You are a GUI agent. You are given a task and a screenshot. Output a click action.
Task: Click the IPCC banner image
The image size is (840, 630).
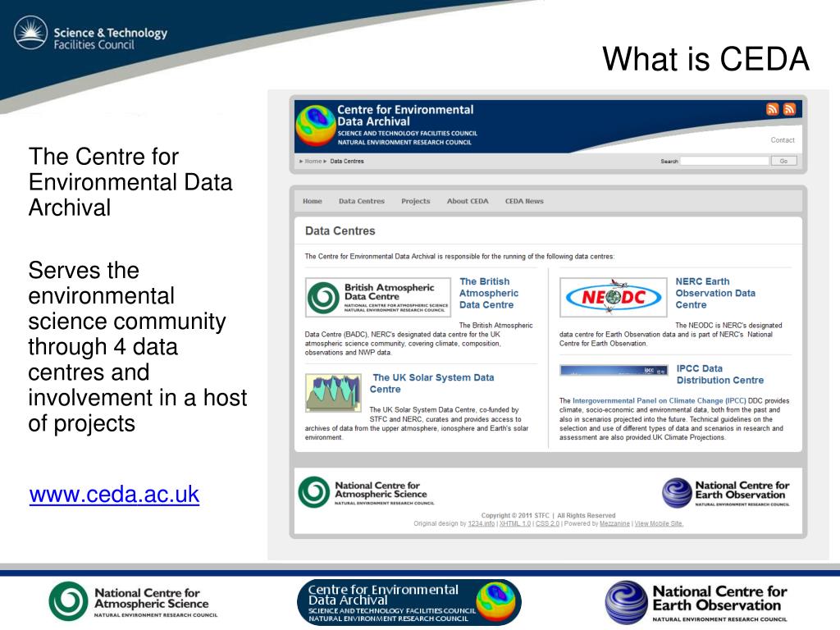[614, 370]
